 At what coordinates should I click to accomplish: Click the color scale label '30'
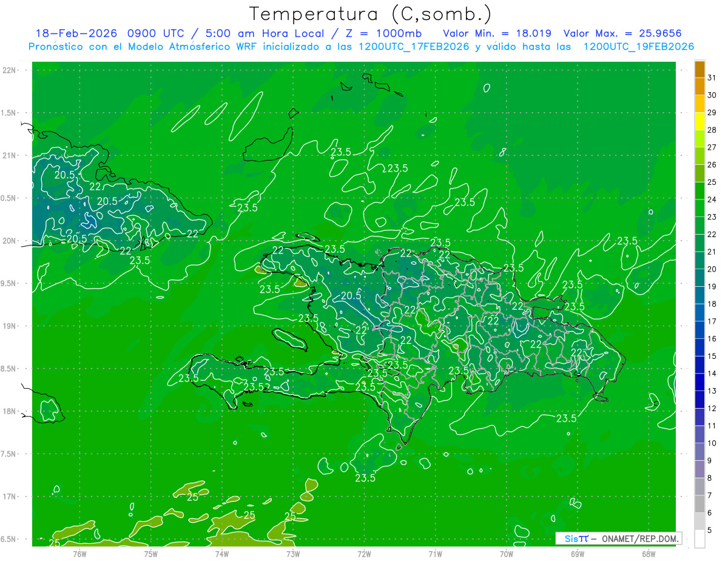[x=712, y=95]
